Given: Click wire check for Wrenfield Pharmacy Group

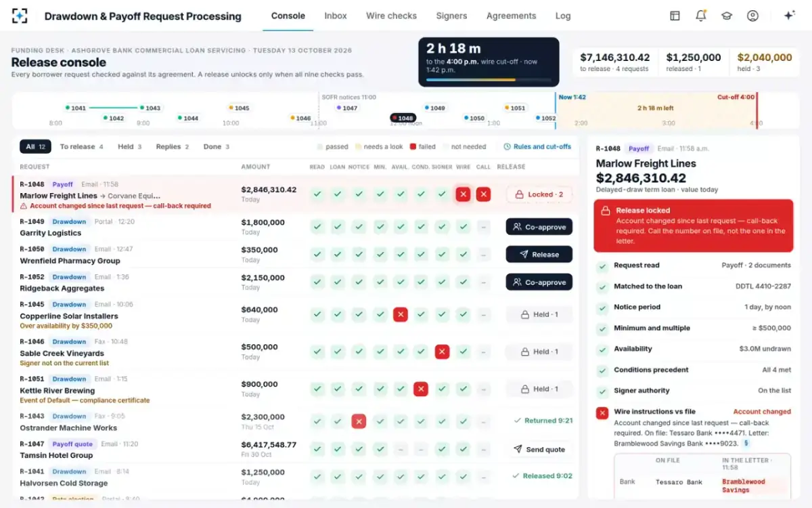Looking at the screenshot, I should (463, 255).
